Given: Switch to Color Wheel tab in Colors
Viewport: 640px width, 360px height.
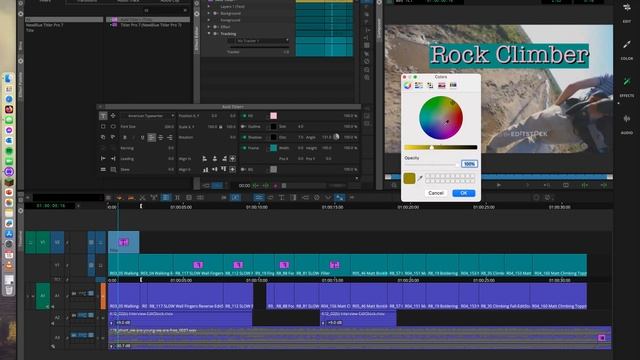Looking at the screenshot, I should pos(407,85).
